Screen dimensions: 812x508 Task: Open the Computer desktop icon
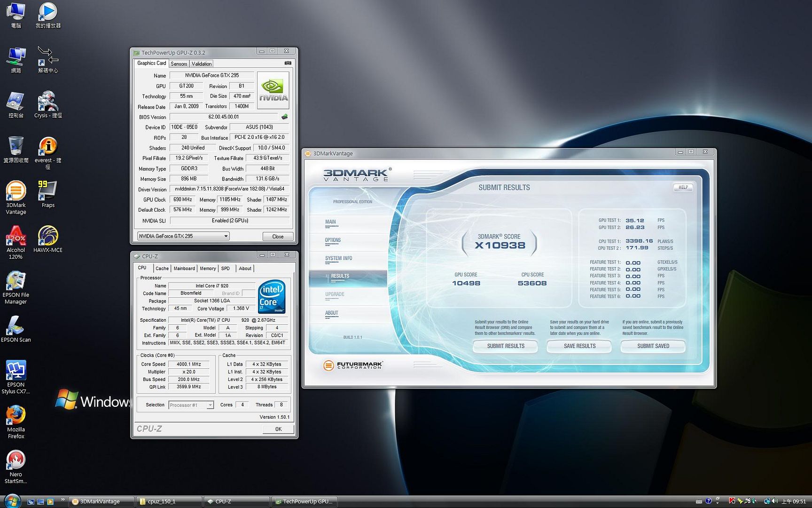(16, 15)
